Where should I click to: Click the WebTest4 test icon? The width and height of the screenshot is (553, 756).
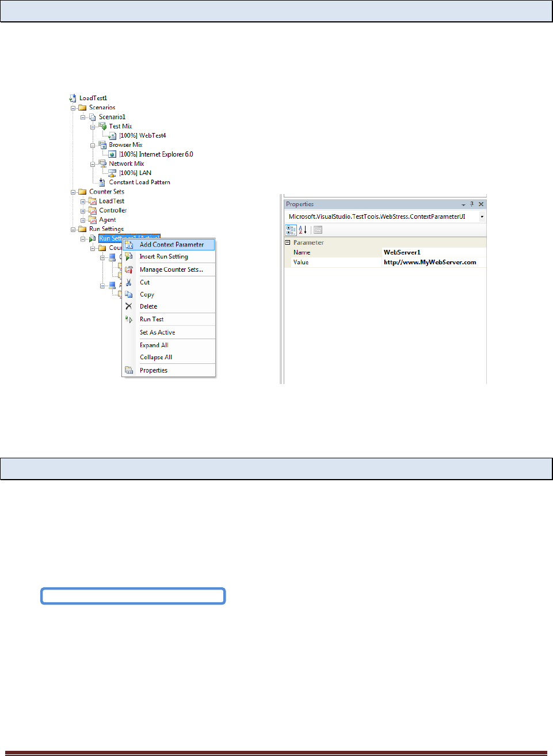click(x=113, y=136)
